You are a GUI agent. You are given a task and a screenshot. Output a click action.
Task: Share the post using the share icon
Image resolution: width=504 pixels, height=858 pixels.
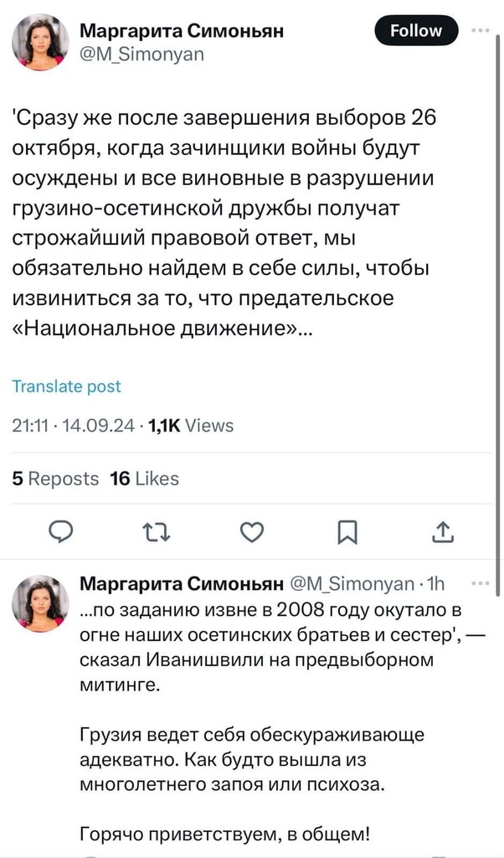tap(443, 531)
